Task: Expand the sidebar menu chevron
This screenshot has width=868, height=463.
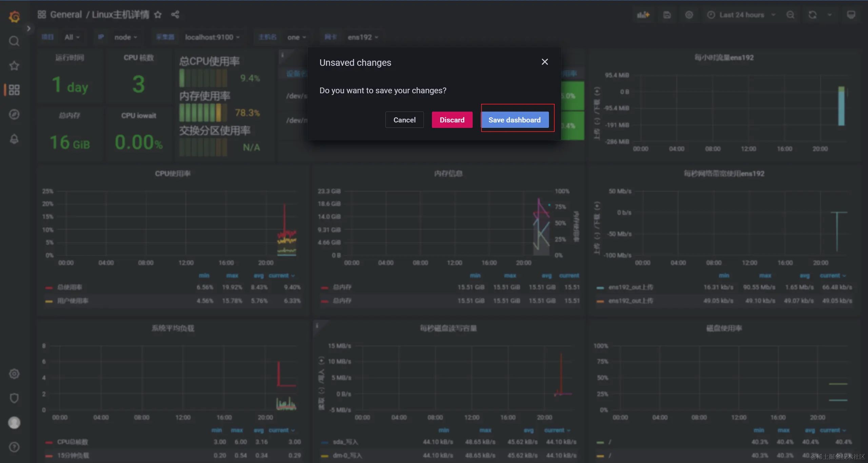Action: (29, 28)
